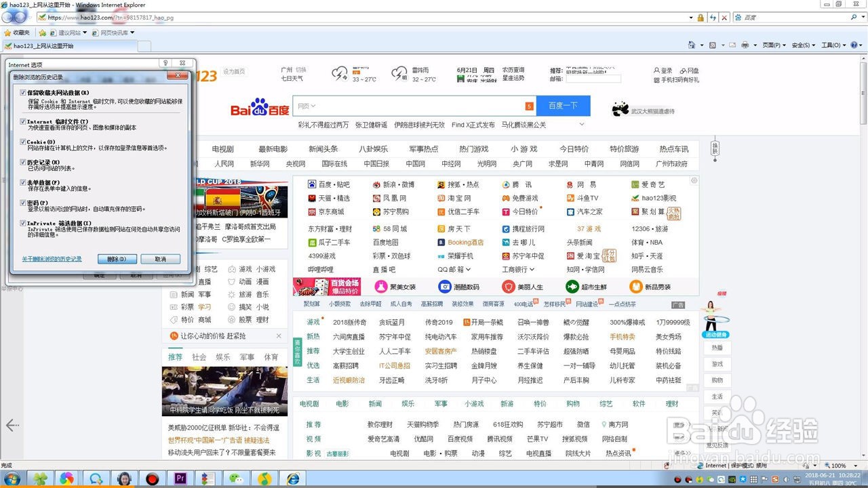Image resolution: width=868 pixels, height=488 pixels.
Task: Click help question mark in Internet 选项
Action: coord(165,63)
